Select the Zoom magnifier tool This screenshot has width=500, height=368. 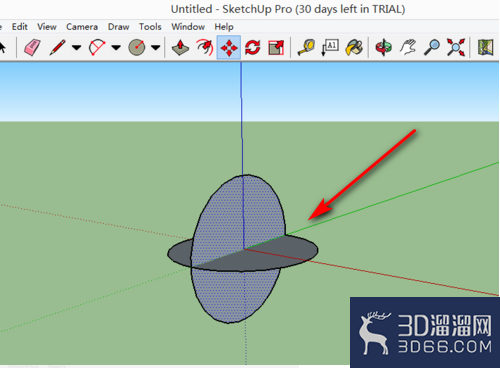coord(432,47)
